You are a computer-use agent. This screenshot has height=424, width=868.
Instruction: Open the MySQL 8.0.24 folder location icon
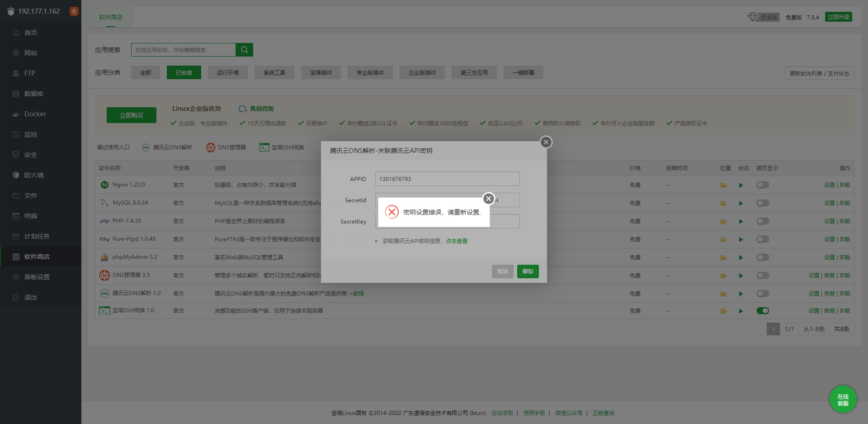tap(723, 203)
